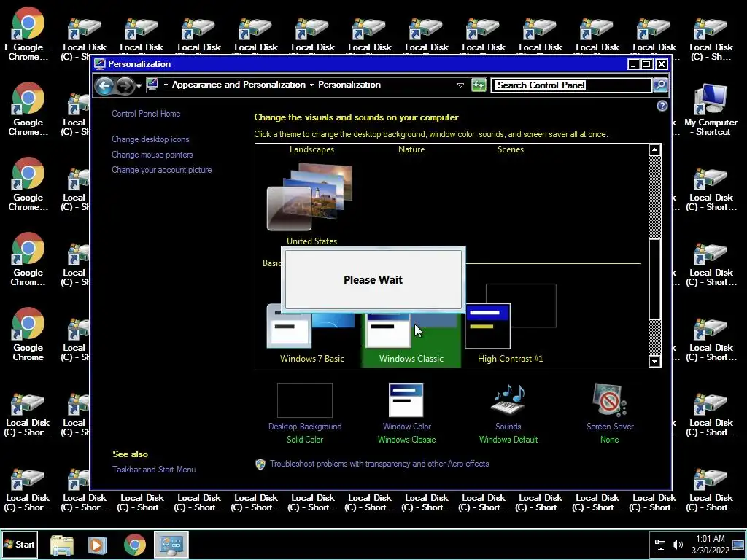Select the High Contrast #1 theme
Screen dimensions: 747x560
pyautogui.click(x=510, y=324)
